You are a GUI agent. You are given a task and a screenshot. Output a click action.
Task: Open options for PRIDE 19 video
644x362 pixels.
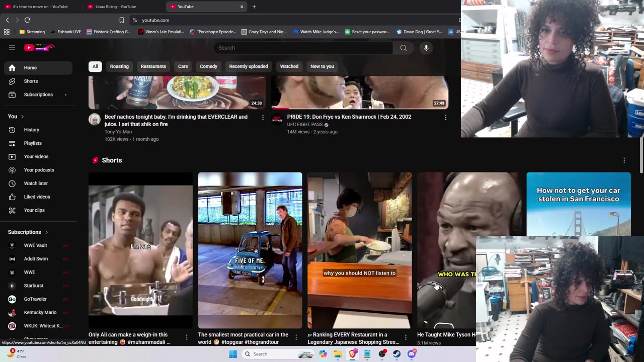coord(445,117)
